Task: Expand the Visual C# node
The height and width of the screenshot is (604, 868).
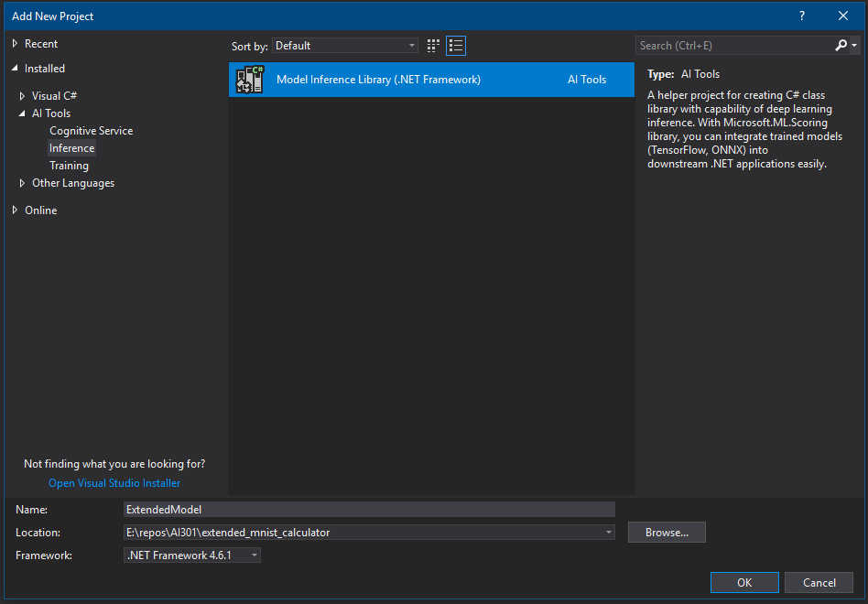Action: [22, 96]
